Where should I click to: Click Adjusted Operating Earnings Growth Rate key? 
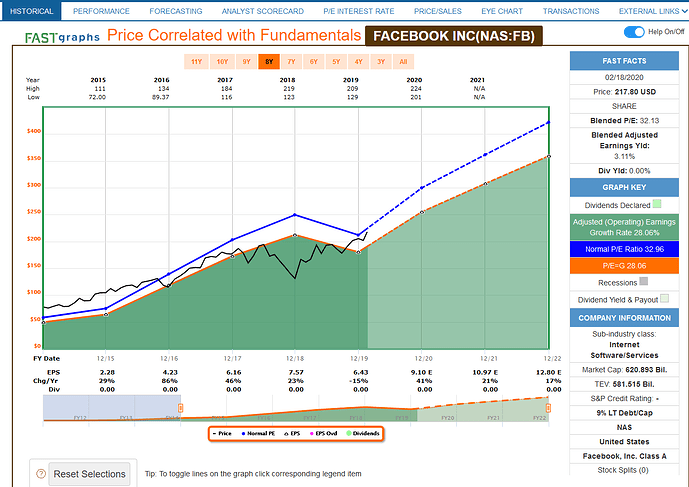pos(624,227)
